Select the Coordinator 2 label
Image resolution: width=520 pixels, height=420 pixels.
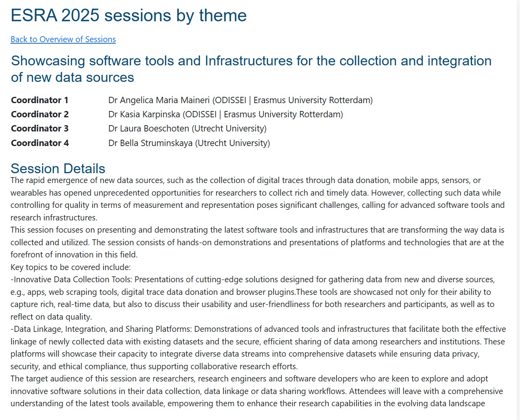[40, 114]
